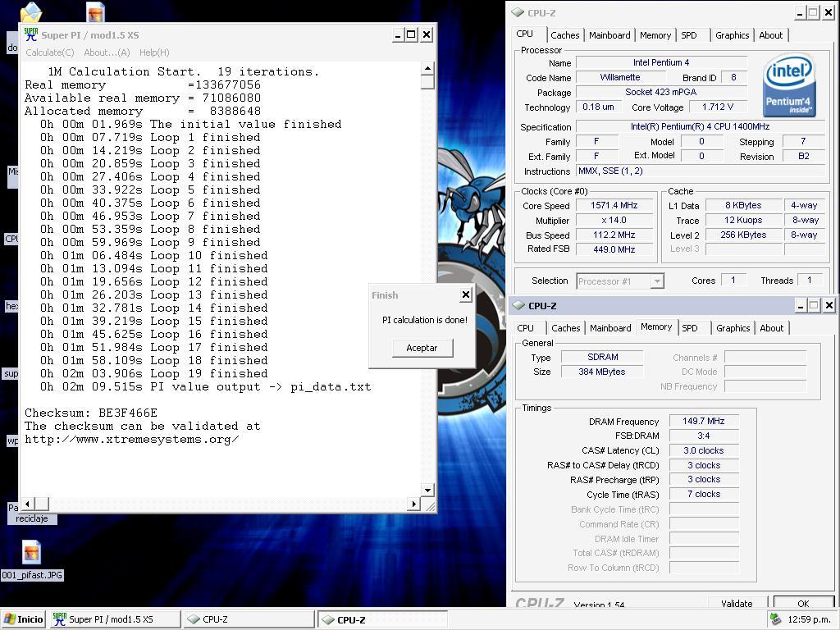Switch to Mainboard tab in upper CPU-Z window

609,35
